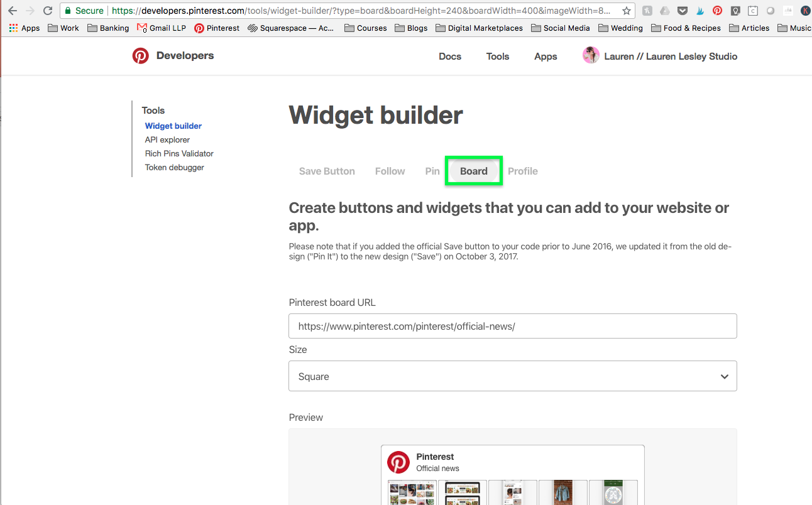The image size is (812, 505).
Task: Select the Board widget tab
Action: coord(474,171)
